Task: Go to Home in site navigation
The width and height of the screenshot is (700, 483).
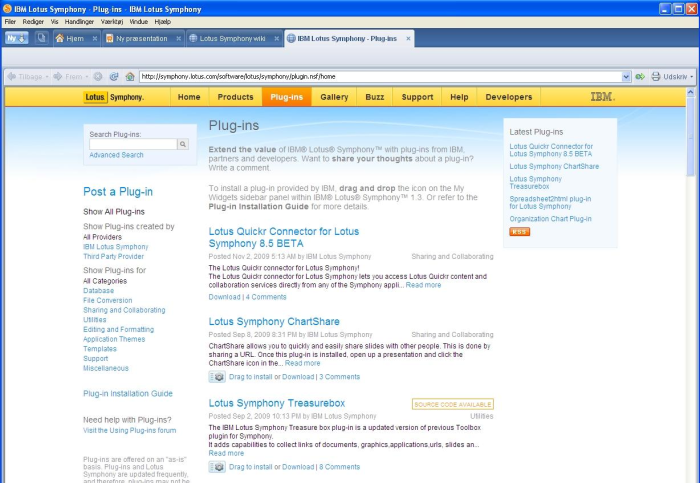Action: tap(189, 97)
